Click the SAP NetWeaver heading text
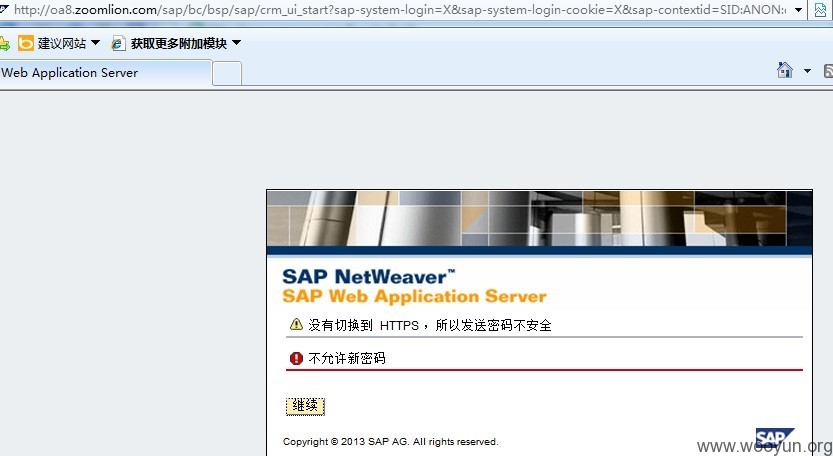The image size is (833, 456). pos(369,277)
